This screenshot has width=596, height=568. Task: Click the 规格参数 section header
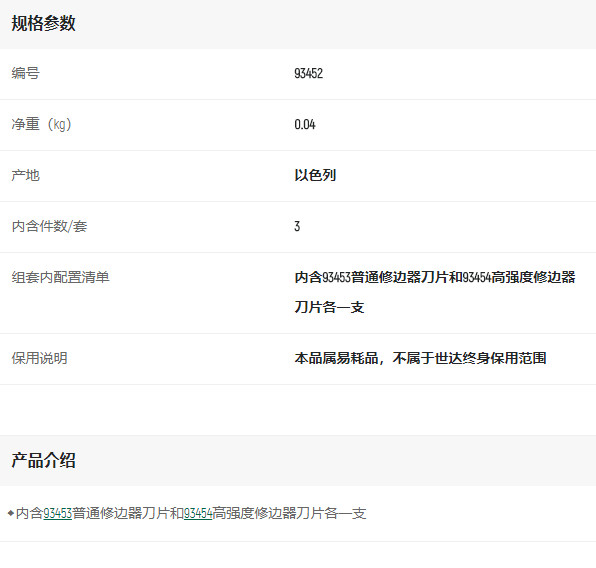(43, 24)
